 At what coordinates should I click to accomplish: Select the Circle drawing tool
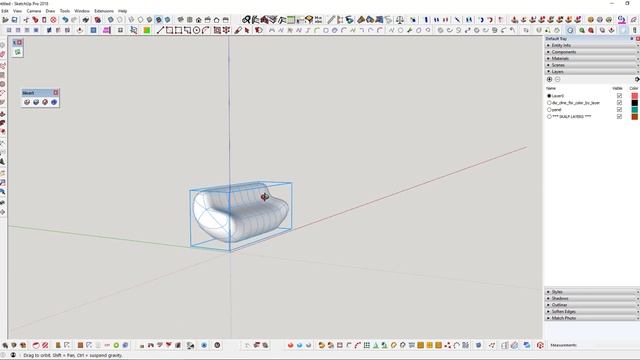tap(196, 30)
